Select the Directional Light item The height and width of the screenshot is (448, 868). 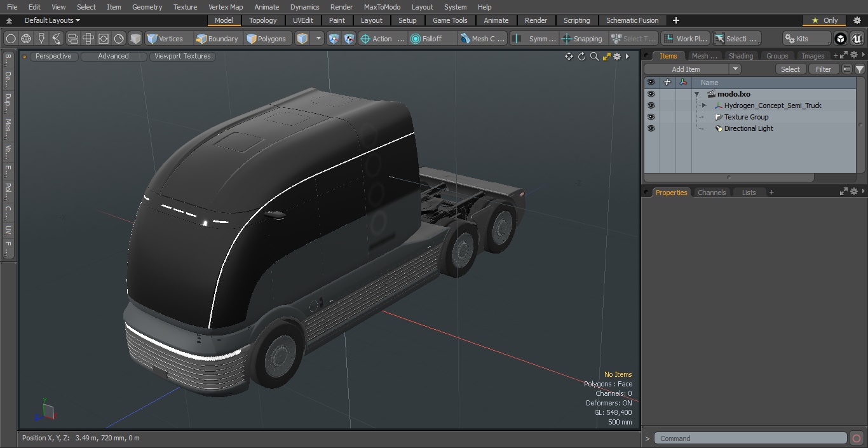pos(749,128)
